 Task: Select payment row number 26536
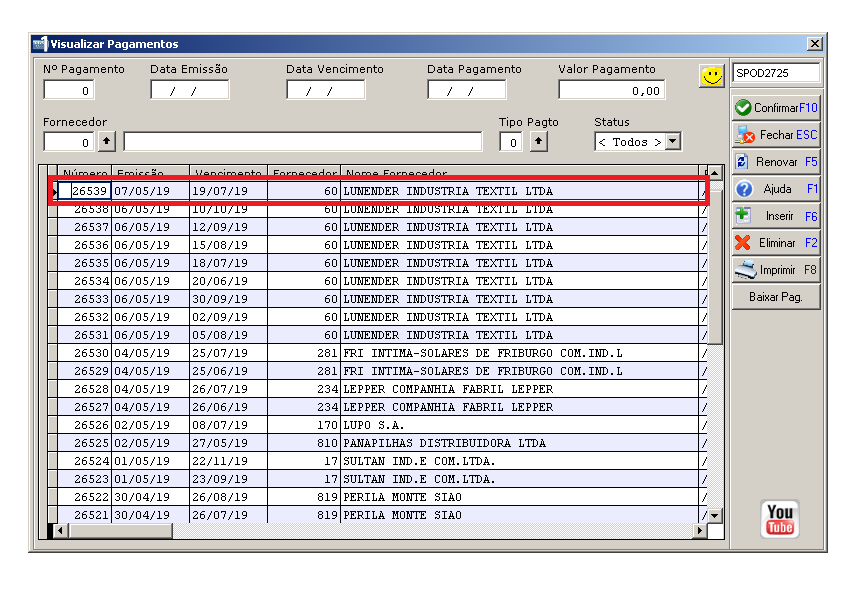pyautogui.click(x=378, y=245)
